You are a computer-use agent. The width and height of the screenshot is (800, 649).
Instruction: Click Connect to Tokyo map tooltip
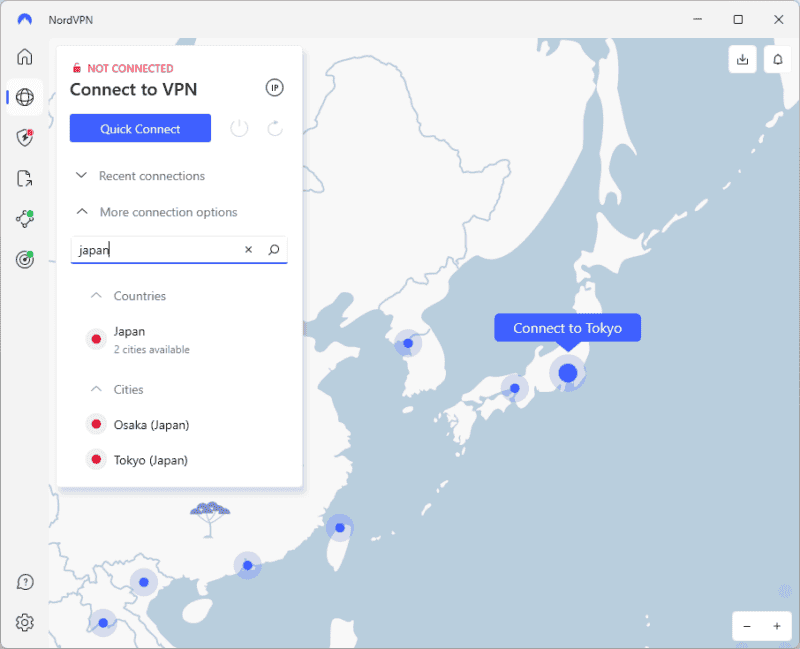[567, 328]
